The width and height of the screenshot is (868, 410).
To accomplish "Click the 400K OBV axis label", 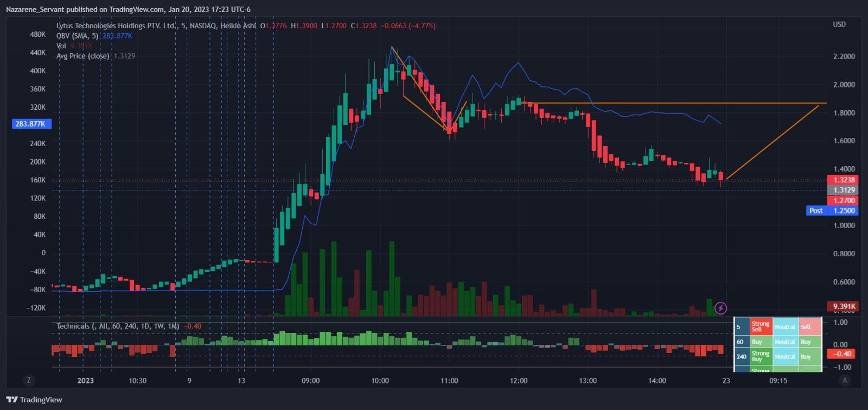I will pos(37,71).
